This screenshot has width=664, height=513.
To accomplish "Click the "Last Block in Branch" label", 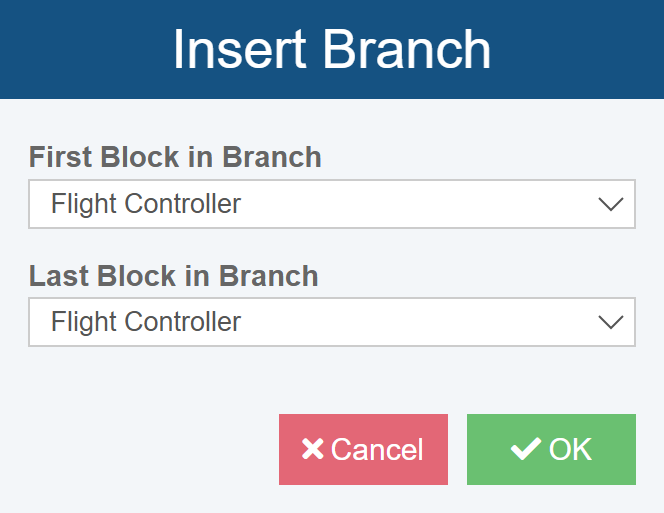I will 173,275.
